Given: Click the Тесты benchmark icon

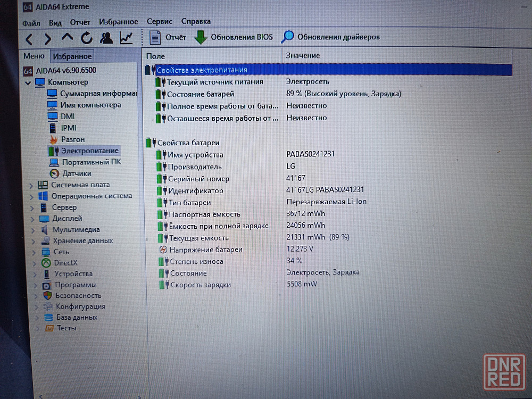Looking at the screenshot, I should click(49, 328).
